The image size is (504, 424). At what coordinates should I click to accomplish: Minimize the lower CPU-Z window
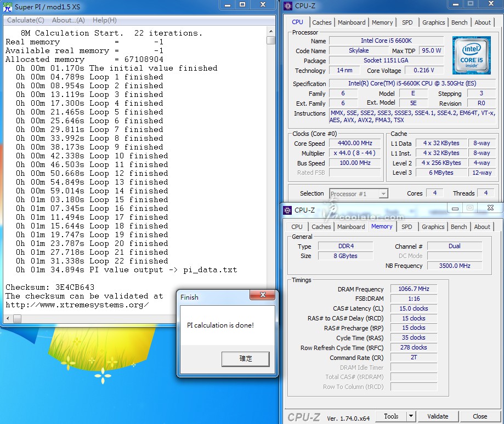[455, 208]
